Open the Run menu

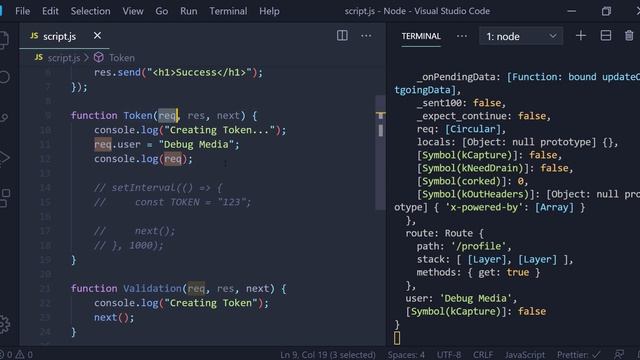pos(189,11)
